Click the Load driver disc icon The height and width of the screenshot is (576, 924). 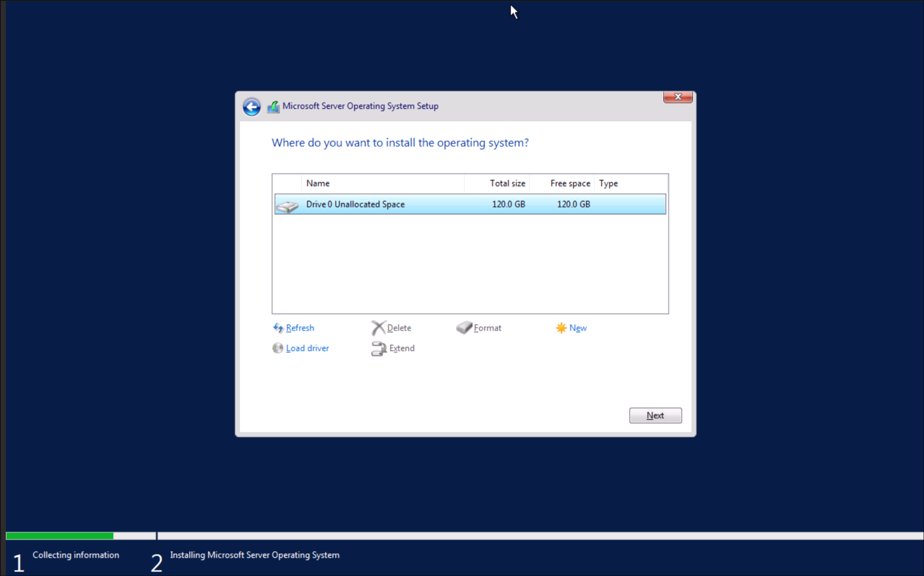[277, 348]
